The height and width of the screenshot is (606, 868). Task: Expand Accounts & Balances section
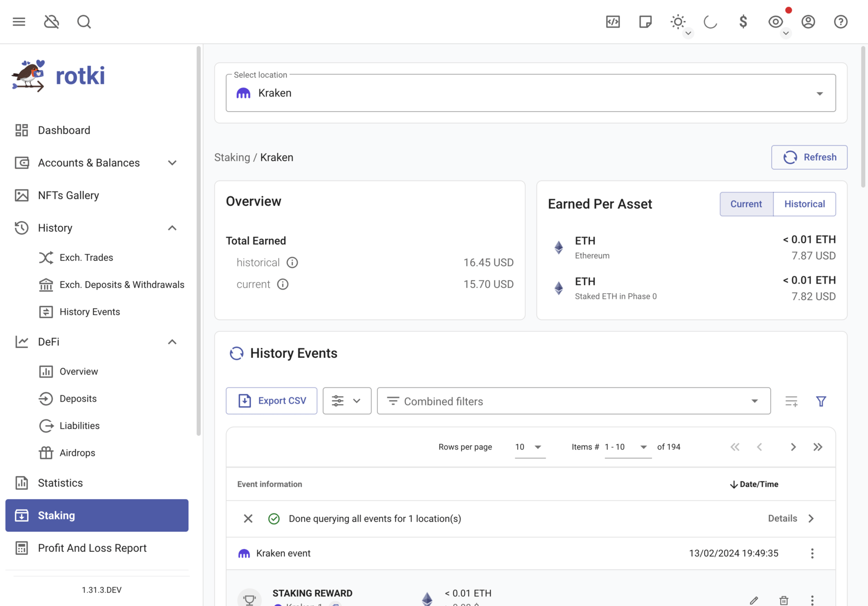click(x=97, y=163)
